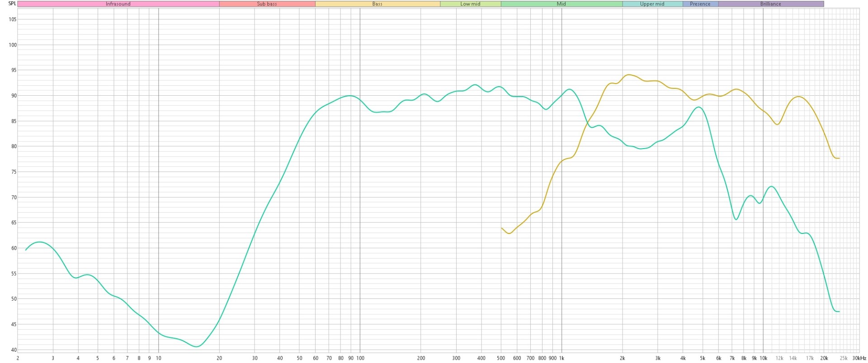
Task: Click the green curve's peak near 5k
Action: (x=698, y=107)
